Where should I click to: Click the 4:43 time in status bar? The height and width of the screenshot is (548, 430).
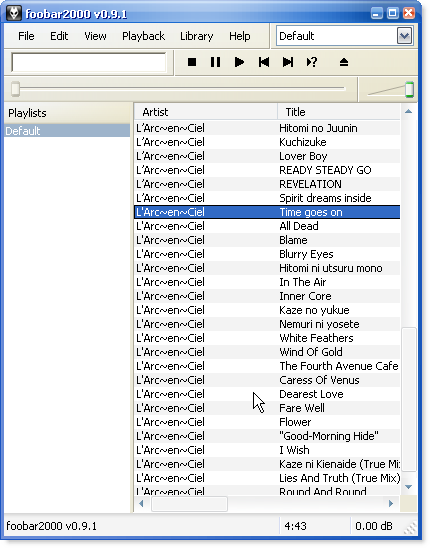pyautogui.click(x=295, y=526)
